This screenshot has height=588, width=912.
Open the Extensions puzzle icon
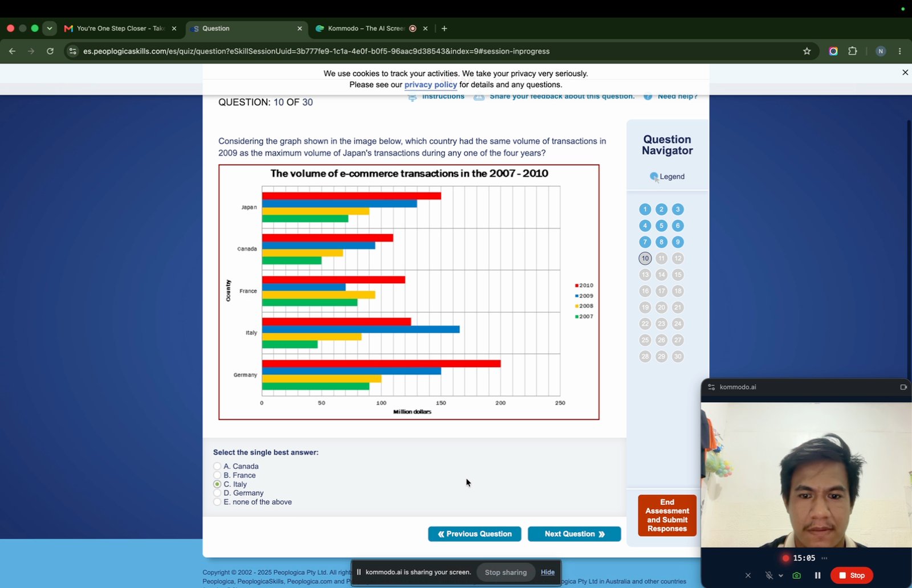click(x=853, y=51)
